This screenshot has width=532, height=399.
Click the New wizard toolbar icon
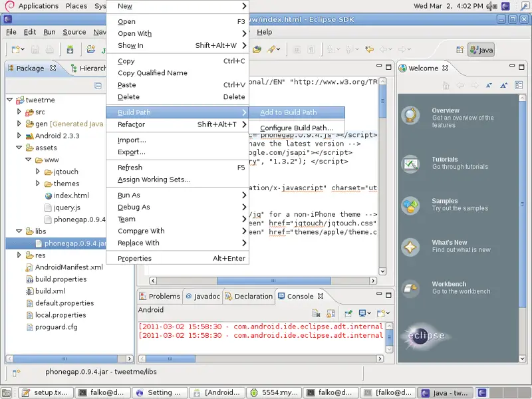[x=15, y=49]
